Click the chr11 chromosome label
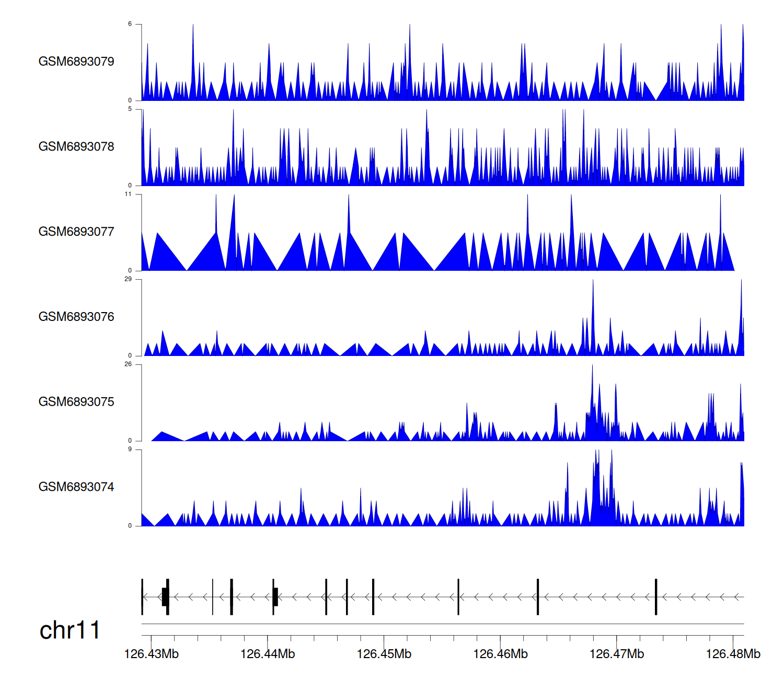 click(x=70, y=630)
